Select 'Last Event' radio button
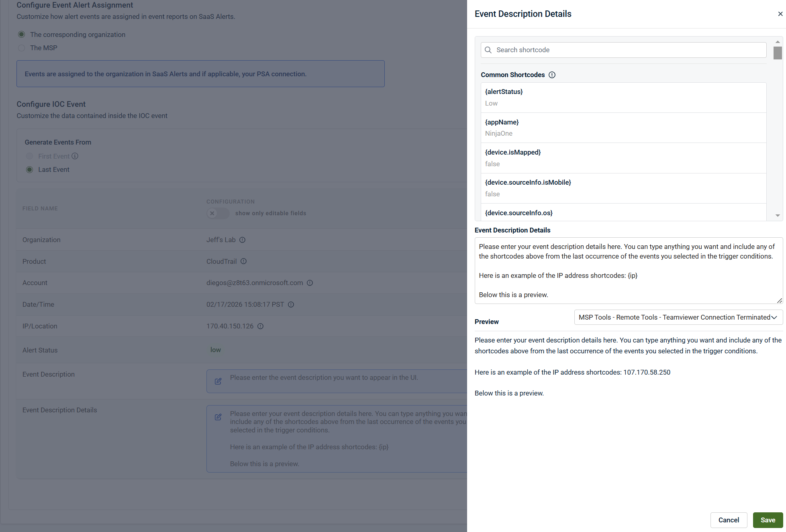 pos(30,170)
